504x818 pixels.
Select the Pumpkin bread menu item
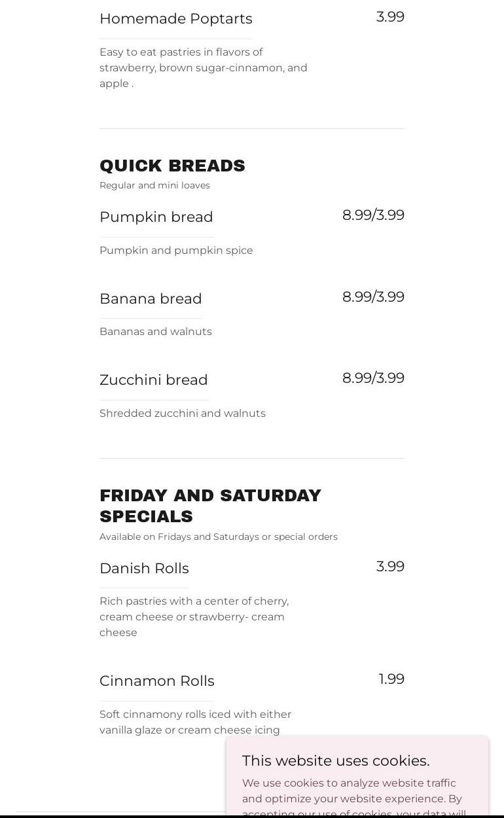click(x=156, y=217)
